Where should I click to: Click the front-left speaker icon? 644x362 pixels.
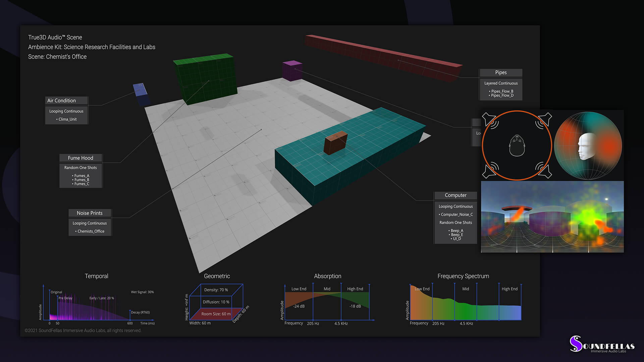point(488,120)
